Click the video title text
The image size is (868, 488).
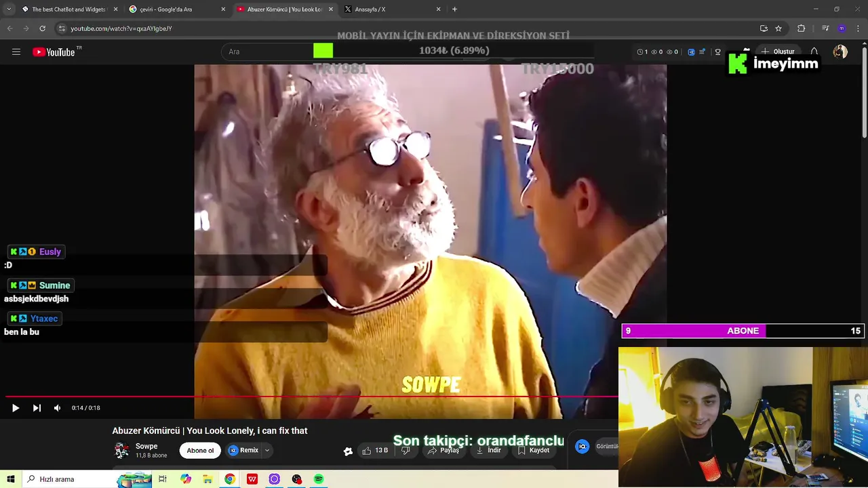[x=210, y=431]
